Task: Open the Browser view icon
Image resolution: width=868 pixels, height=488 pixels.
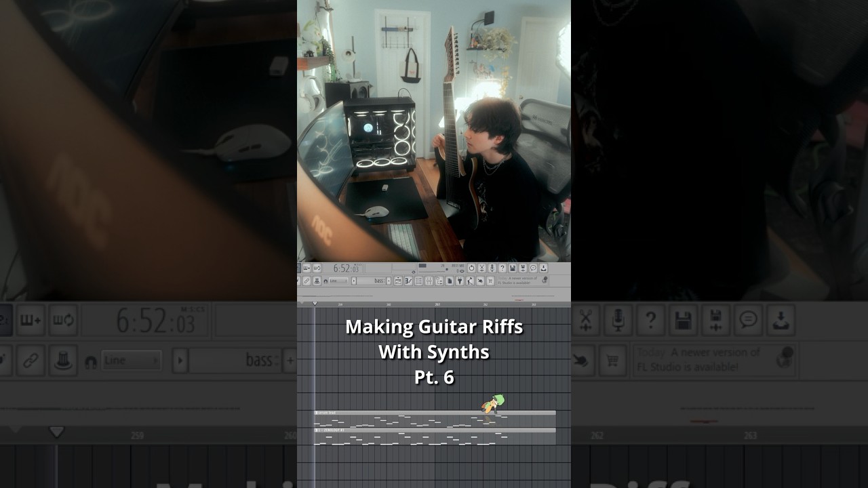Action: coord(439,281)
